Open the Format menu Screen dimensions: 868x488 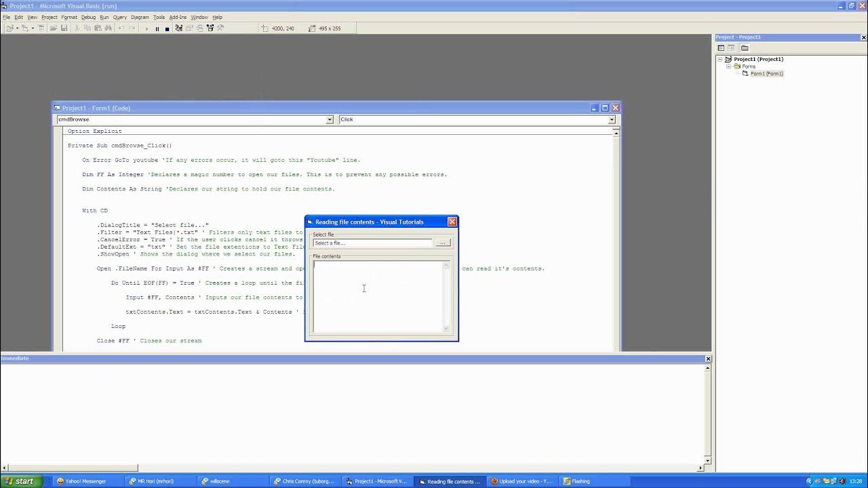click(x=69, y=17)
